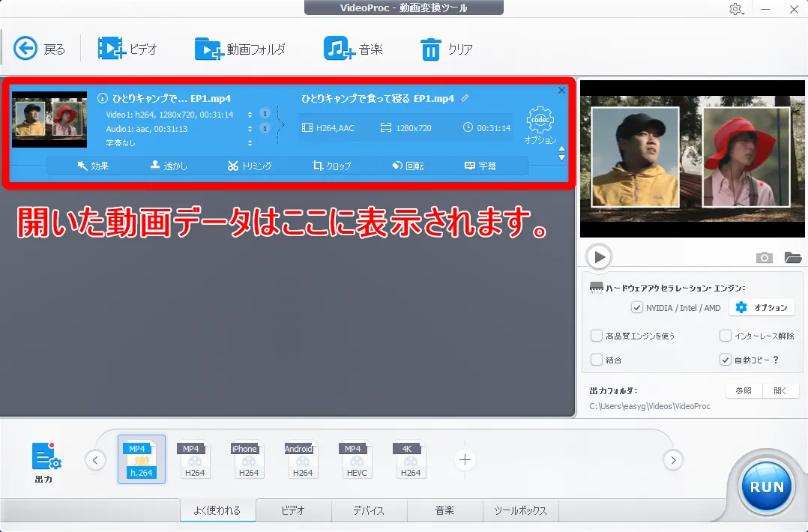Open the output folder with 開く
808x532 pixels.
(x=781, y=391)
